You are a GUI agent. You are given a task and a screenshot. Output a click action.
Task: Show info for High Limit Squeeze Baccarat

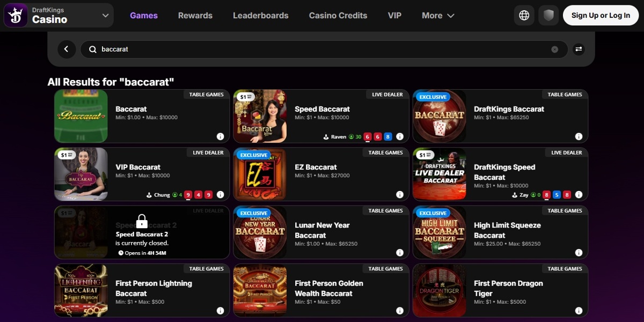click(x=579, y=253)
